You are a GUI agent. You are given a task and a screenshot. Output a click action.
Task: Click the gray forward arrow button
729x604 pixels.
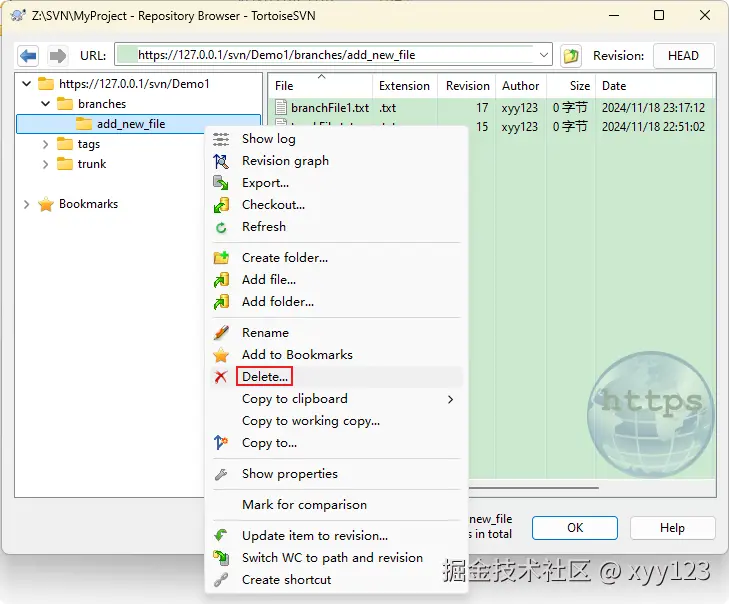(58, 56)
